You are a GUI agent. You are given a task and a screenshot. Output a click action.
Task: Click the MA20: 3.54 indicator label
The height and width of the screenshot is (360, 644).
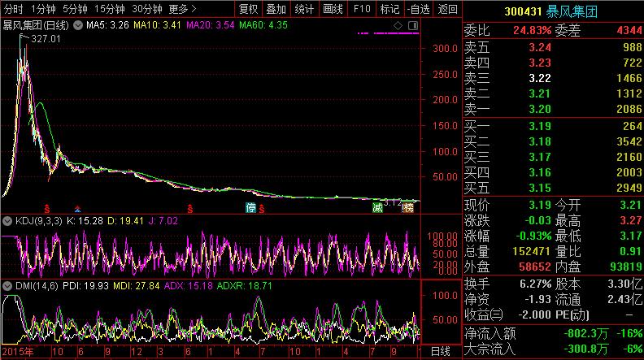pos(211,25)
